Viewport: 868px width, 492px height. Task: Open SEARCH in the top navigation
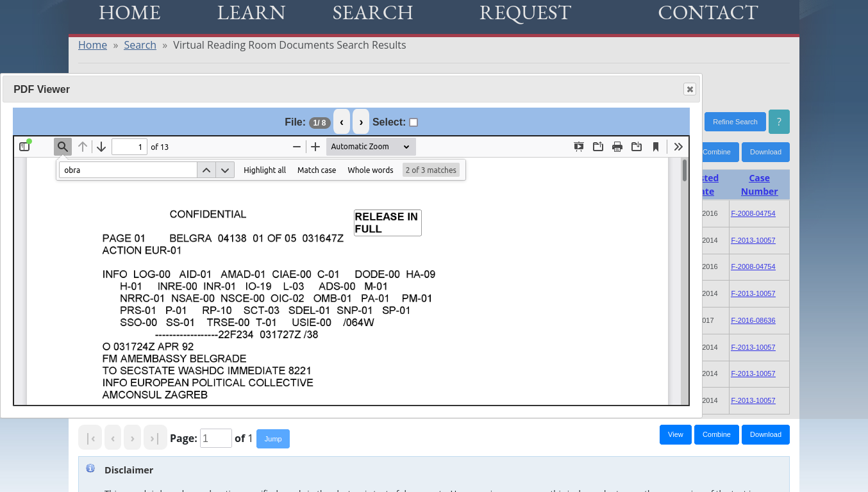pos(372,12)
